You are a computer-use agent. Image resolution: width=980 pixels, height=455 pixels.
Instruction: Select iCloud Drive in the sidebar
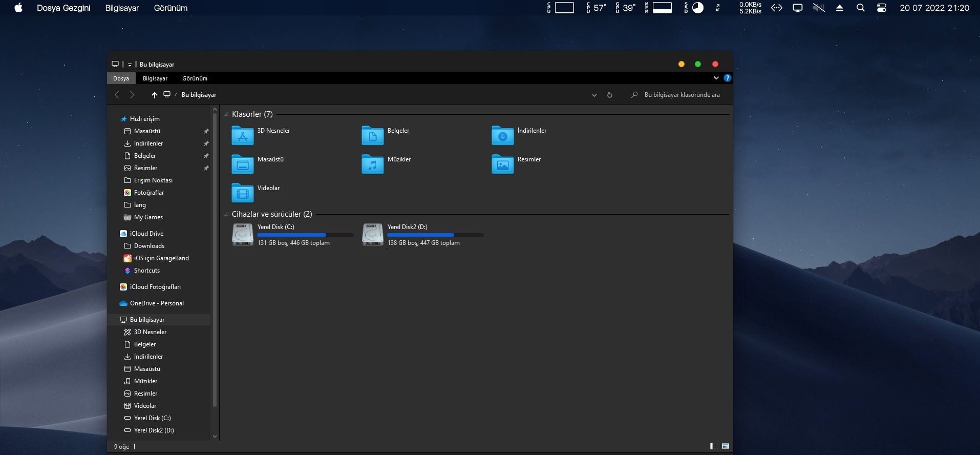pyautogui.click(x=146, y=234)
